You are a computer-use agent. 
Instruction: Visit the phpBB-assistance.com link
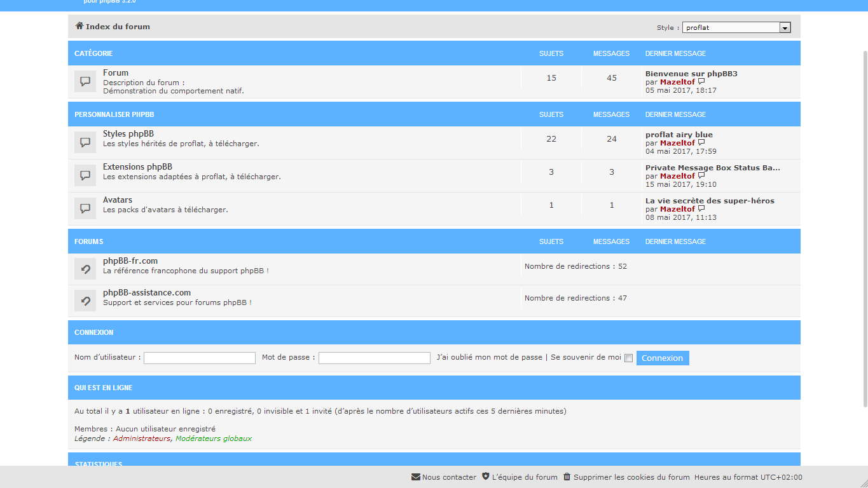point(147,293)
